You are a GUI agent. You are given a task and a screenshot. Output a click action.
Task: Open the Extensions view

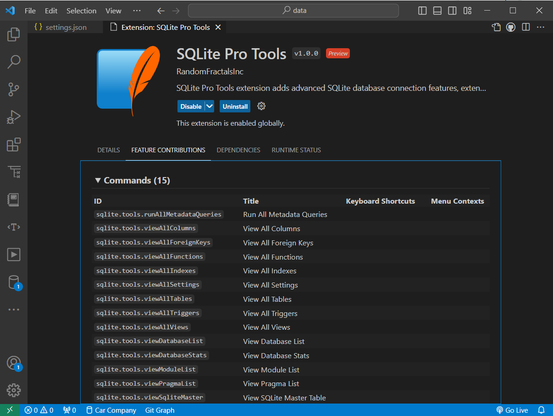(x=13, y=145)
